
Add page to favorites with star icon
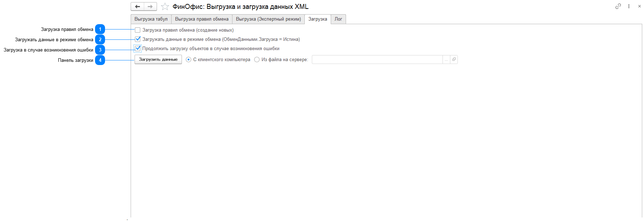click(165, 6)
